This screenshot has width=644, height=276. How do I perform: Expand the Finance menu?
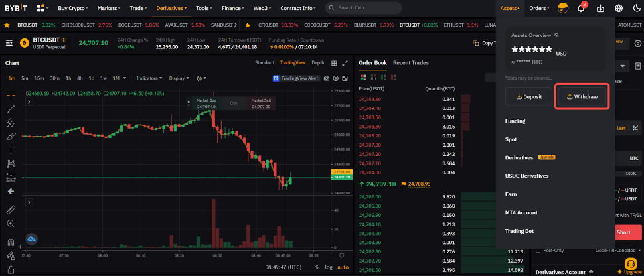[x=233, y=8]
